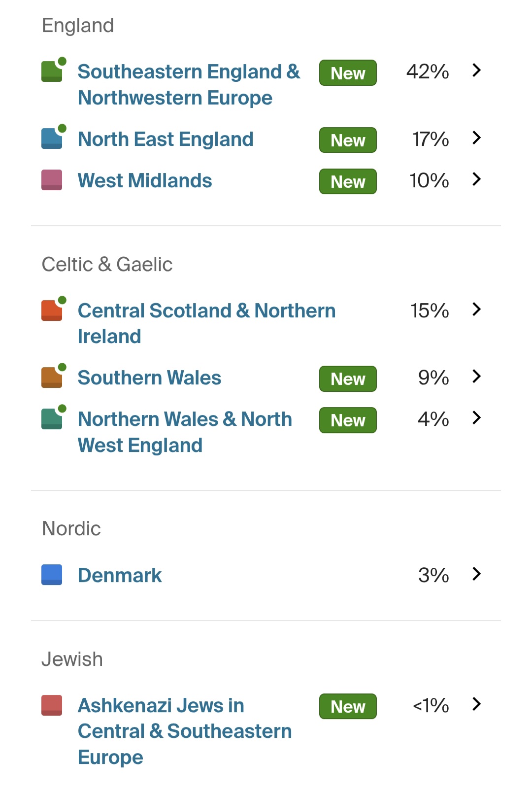
Task: Click the green Southeastern England region icon
Action: [52, 71]
